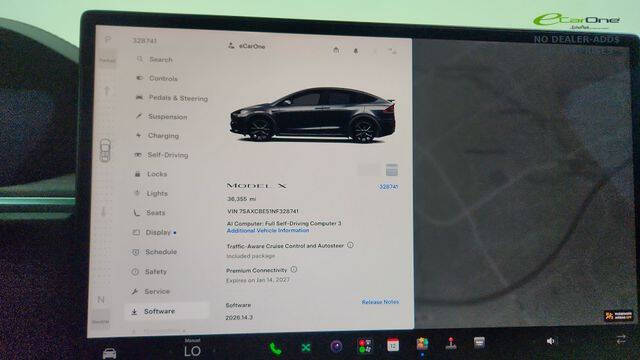Open the Charging menu

click(x=158, y=136)
